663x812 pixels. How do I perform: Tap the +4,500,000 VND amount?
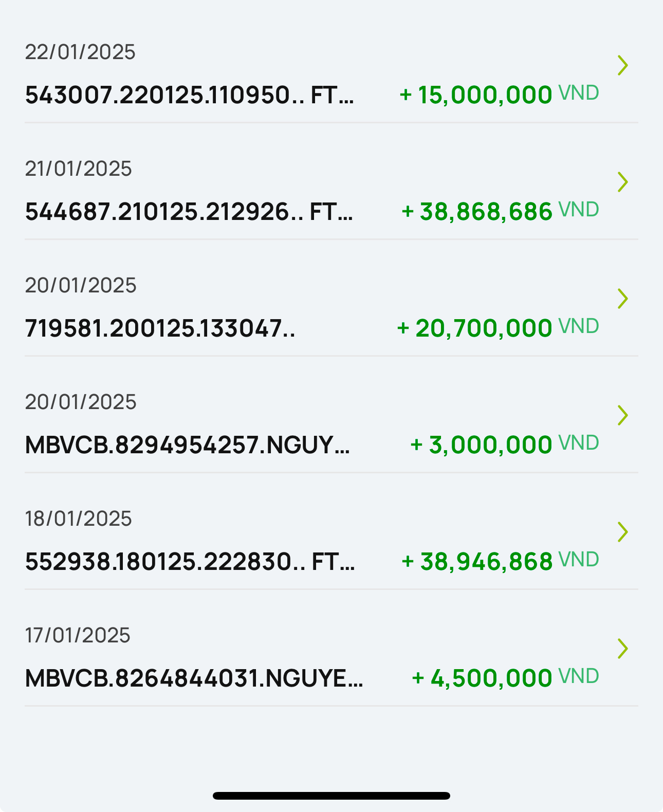point(505,678)
